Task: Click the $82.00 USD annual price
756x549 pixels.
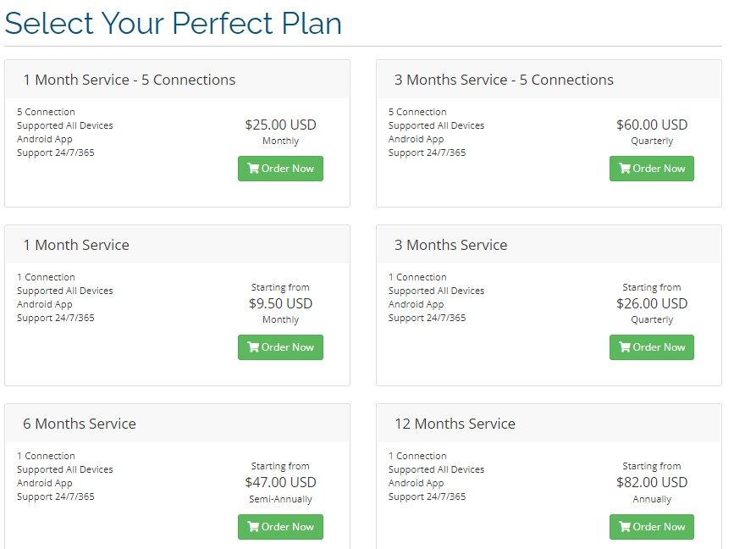Action: pyautogui.click(x=652, y=482)
